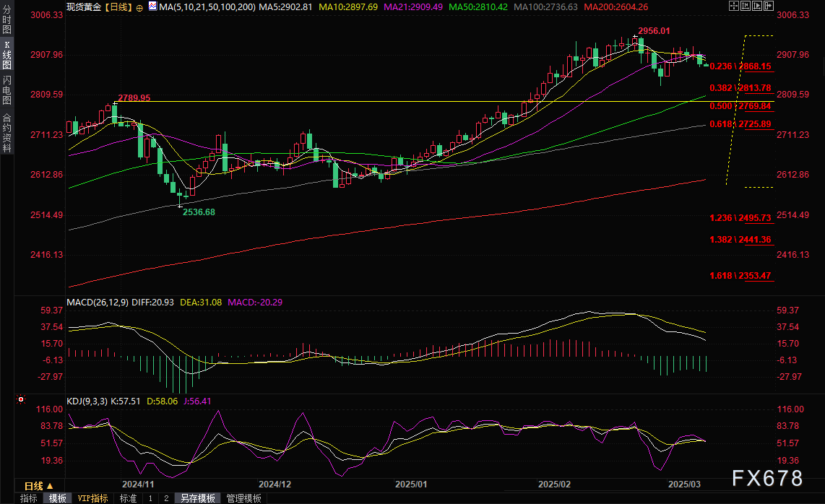Open 合约资料 side tab

[x=7, y=132]
